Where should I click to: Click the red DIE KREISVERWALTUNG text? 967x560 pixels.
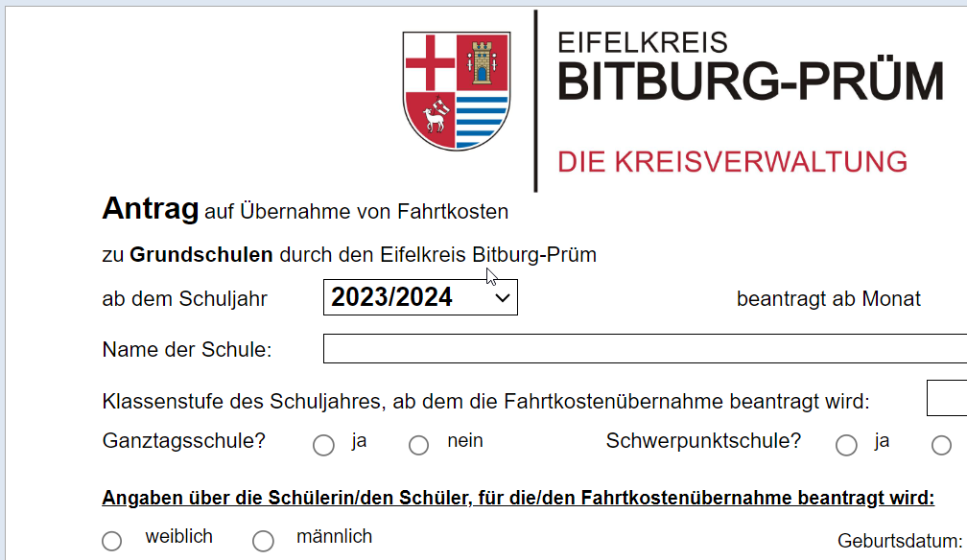click(x=732, y=161)
